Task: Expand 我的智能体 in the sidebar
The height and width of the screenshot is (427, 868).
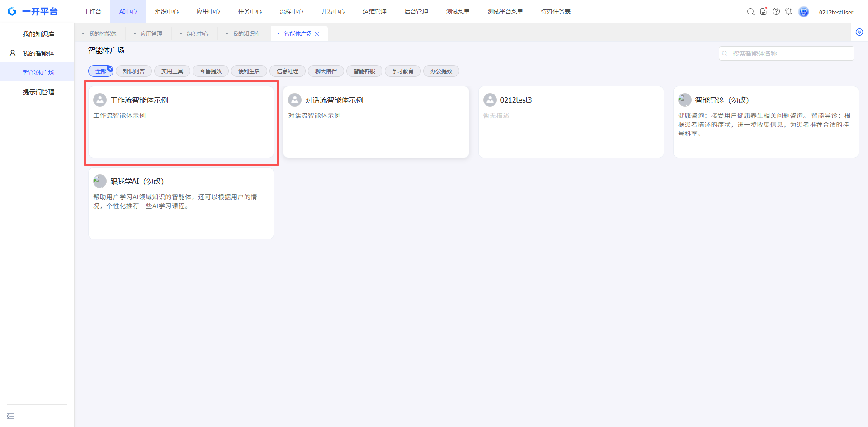Action: pos(38,53)
